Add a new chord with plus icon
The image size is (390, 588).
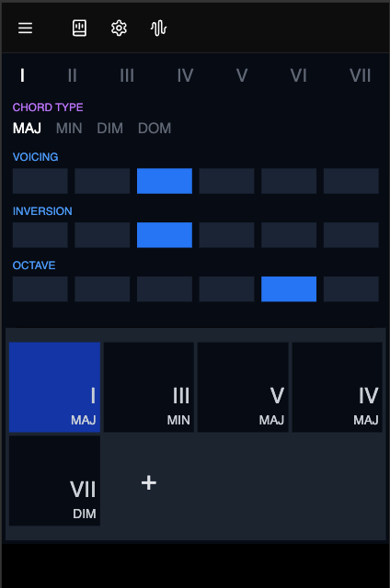click(149, 482)
